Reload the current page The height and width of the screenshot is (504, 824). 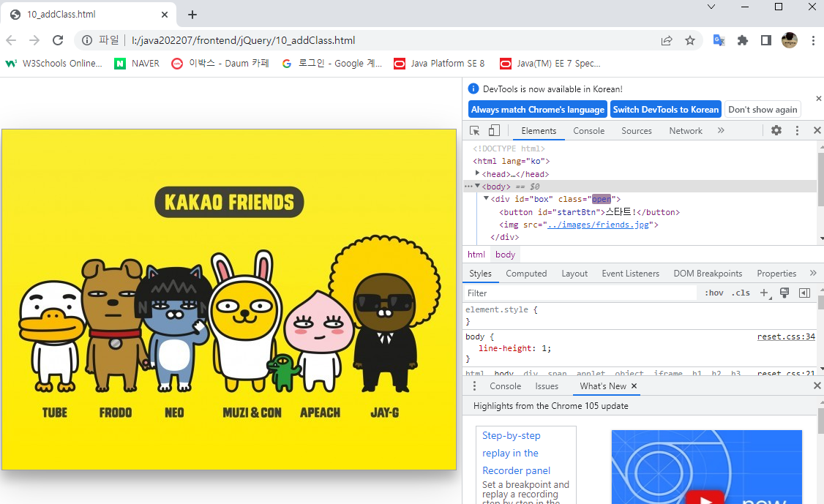(58, 40)
